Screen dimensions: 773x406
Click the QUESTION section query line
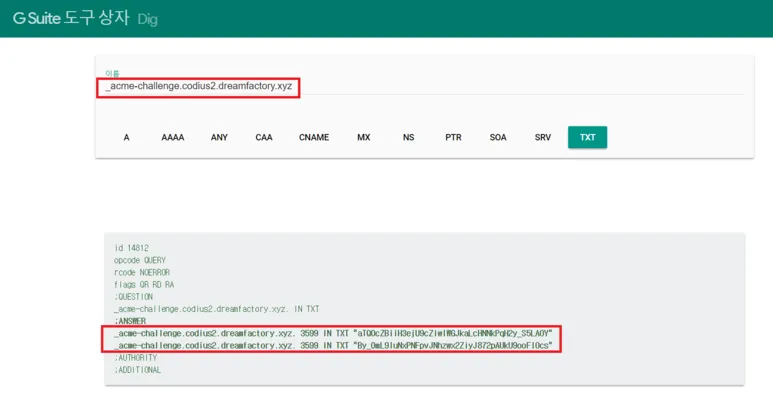pos(216,309)
